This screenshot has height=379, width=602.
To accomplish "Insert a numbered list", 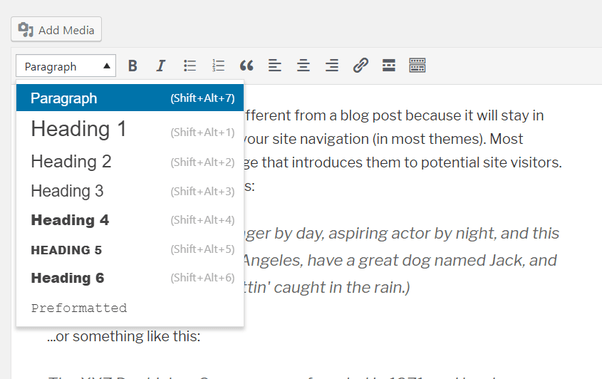I will coord(218,66).
